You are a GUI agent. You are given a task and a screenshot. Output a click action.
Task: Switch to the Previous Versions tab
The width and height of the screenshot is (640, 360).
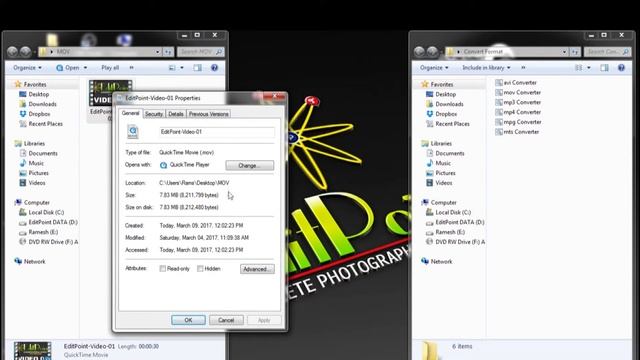coord(209,114)
